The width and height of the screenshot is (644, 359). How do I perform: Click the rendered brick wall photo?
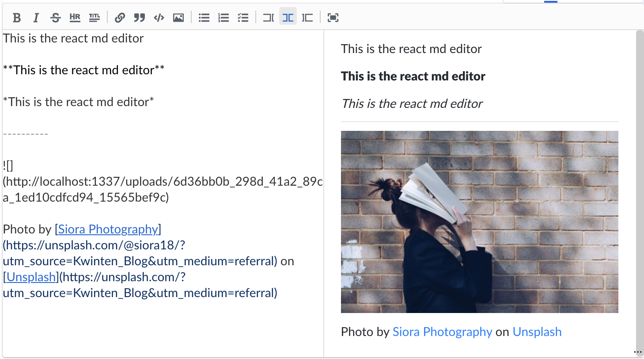pos(479,222)
